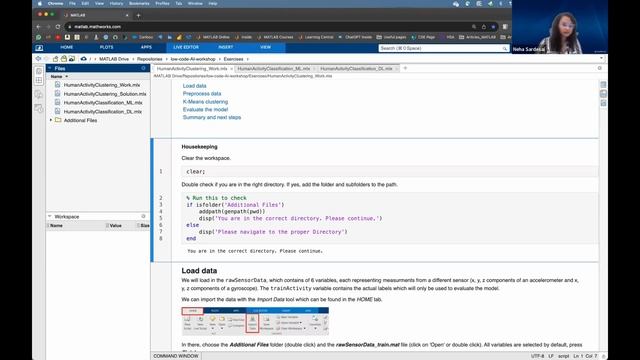Expand breadcrumb arrow after MATLAB Drive

click(133, 59)
